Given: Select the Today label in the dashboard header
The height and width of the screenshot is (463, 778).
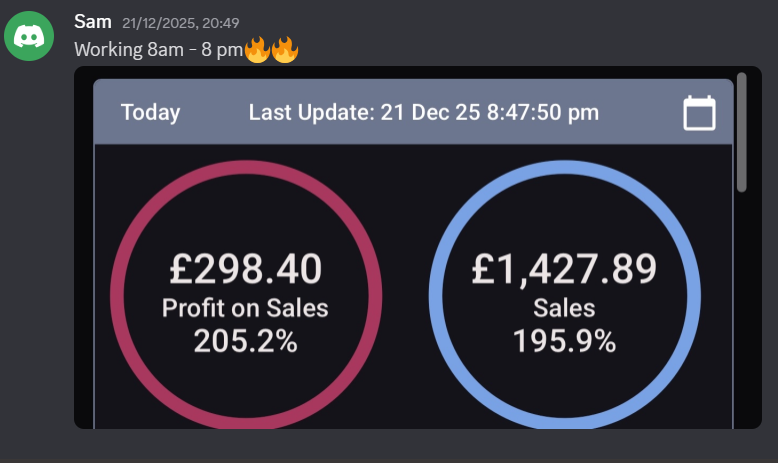Looking at the screenshot, I should coord(150,113).
